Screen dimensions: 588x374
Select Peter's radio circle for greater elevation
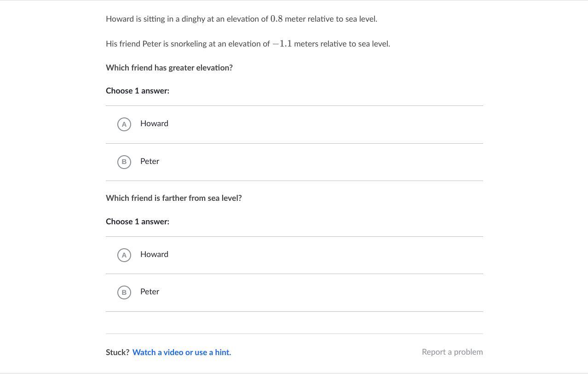(x=124, y=162)
